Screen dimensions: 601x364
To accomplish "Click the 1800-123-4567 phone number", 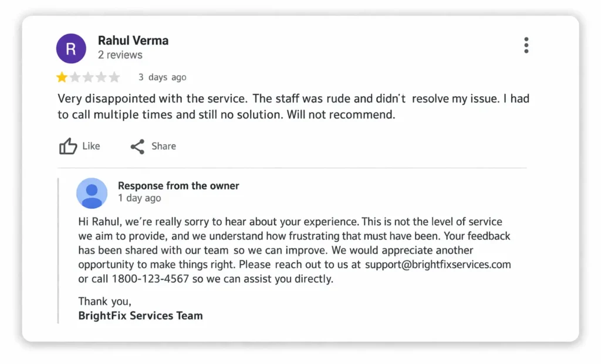I will click(150, 279).
